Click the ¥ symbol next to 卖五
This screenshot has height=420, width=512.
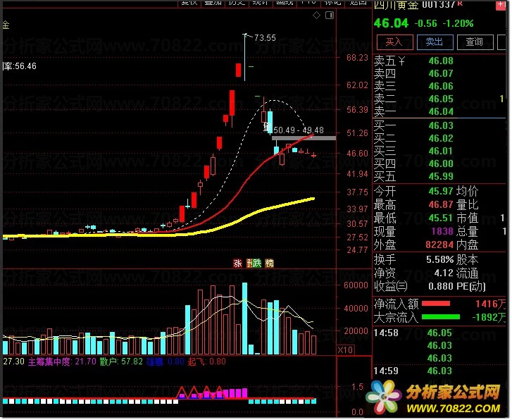click(401, 61)
